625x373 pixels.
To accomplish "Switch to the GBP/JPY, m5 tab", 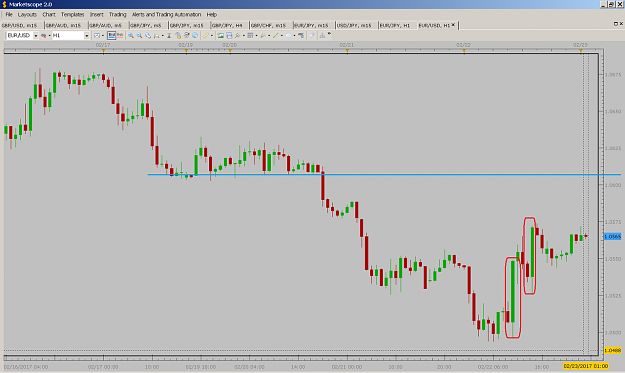I will pyautogui.click(x=146, y=25).
